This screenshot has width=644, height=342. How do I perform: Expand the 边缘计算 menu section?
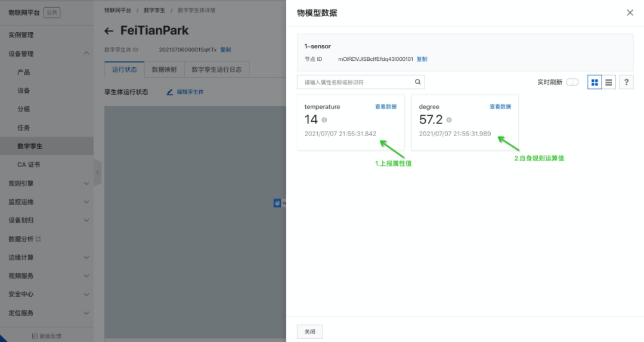[86, 257]
